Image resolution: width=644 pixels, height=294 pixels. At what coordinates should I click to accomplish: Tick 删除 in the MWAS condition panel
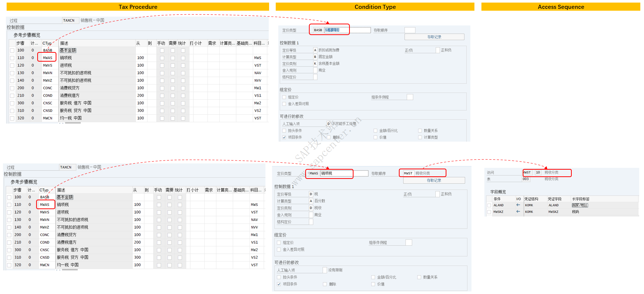[x=325, y=284]
